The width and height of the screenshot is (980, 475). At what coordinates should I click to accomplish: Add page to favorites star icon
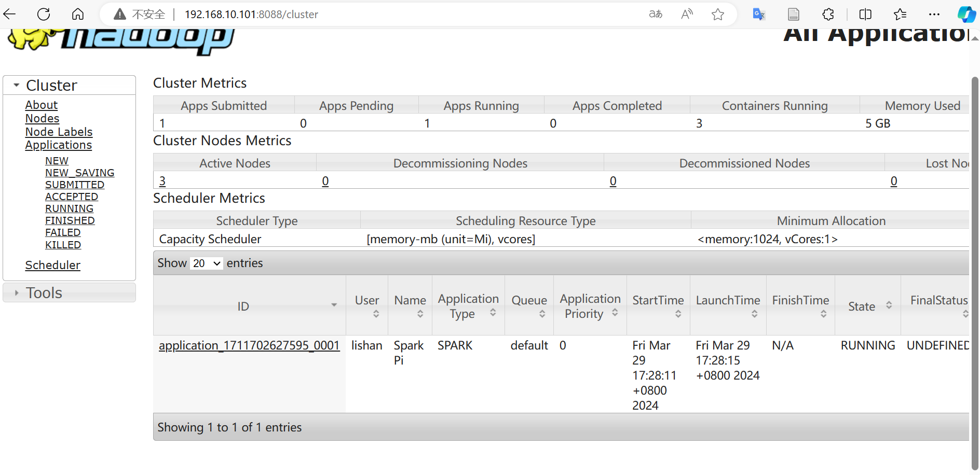click(x=718, y=15)
